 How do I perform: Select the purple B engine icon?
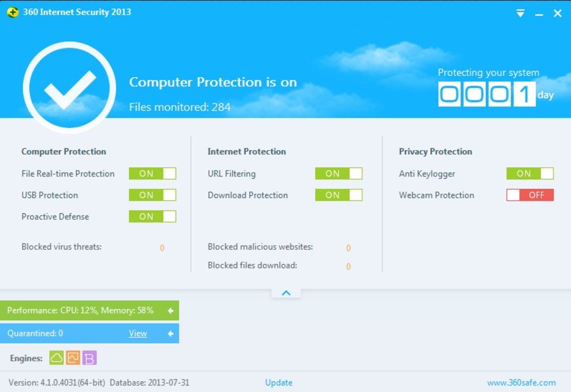pos(90,358)
